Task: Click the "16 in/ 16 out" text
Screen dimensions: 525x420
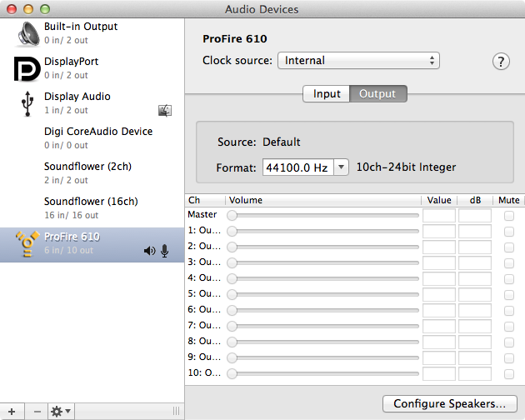Action: tap(72, 215)
